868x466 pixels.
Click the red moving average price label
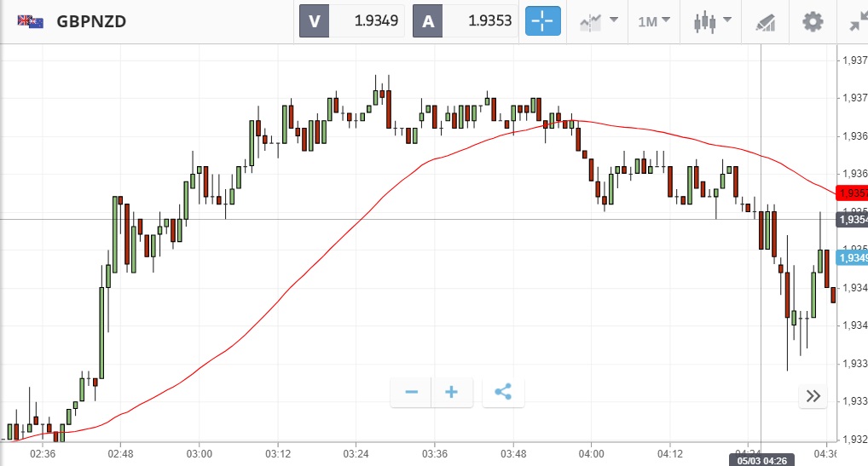(x=853, y=193)
